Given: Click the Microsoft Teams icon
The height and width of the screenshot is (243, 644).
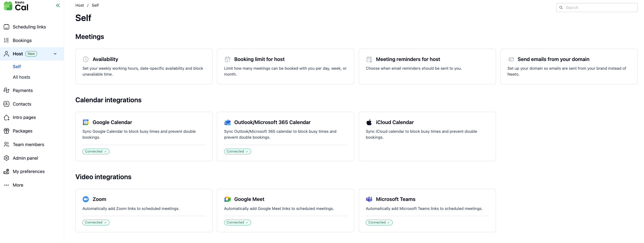Looking at the screenshot, I should pyautogui.click(x=369, y=199).
